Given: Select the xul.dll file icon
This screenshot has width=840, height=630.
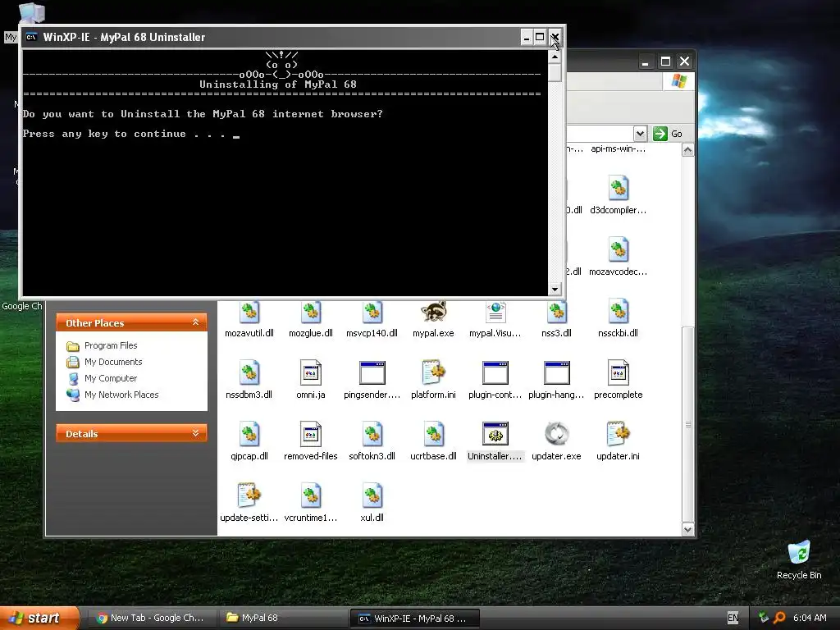Looking at the screenshot, I should tap(372, 495).
